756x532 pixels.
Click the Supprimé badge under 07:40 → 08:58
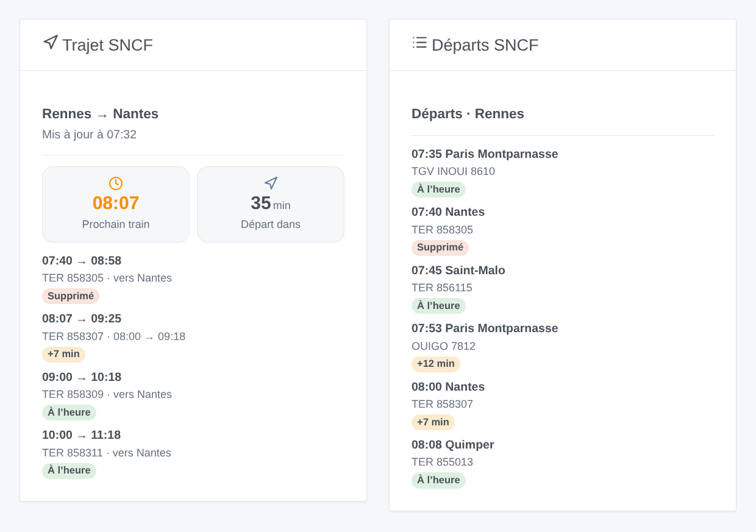[71, 296]
